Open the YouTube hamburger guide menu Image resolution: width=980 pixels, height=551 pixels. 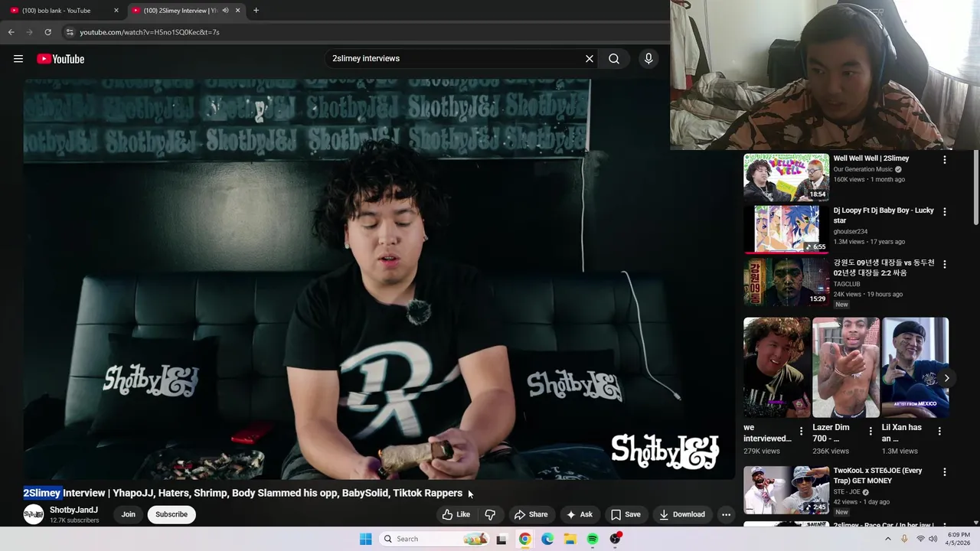pos(18,59)
